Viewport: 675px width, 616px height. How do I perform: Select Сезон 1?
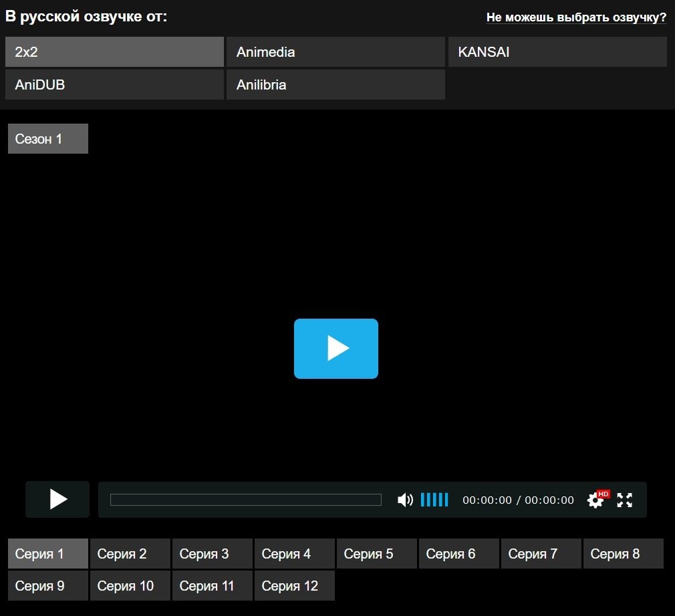click(x=47, y=138)
